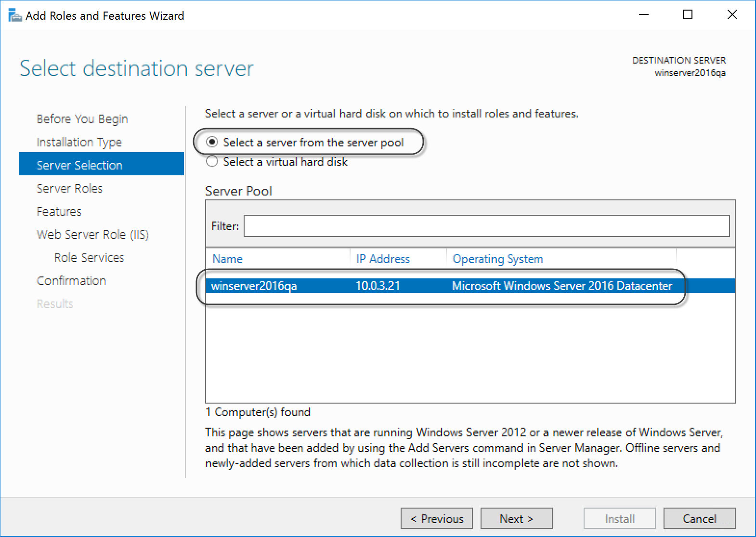
Task: Cancel the wizard
Action: point(699,518)
